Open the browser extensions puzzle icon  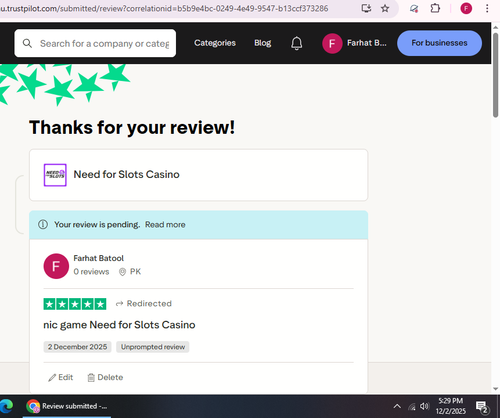(x=435, y=8)
